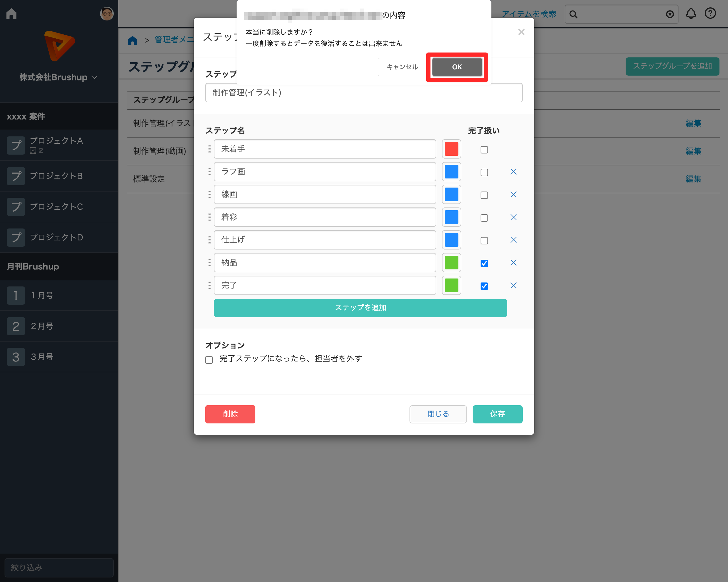Click the 絞り込み filter input field
728x582 pixels.
[x=59, y=567]
